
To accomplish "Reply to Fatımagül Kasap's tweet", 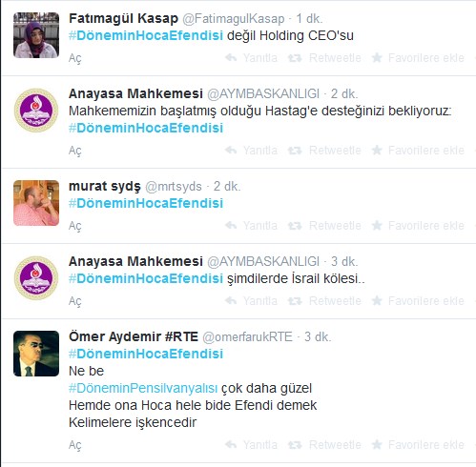I will pos(251,58).
